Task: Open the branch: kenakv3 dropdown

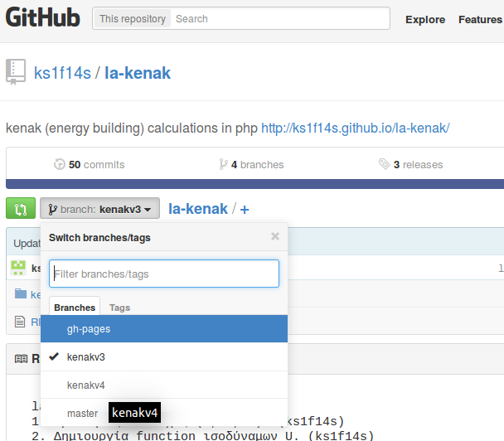Action: click(x=99, y=209)
